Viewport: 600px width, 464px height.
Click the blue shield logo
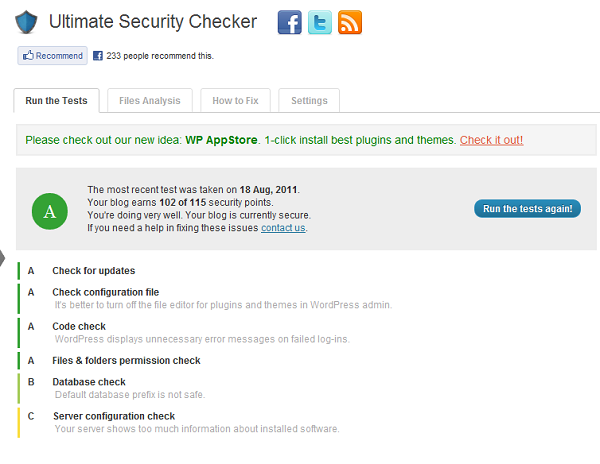pyautogui.click(x=26, y=22)
